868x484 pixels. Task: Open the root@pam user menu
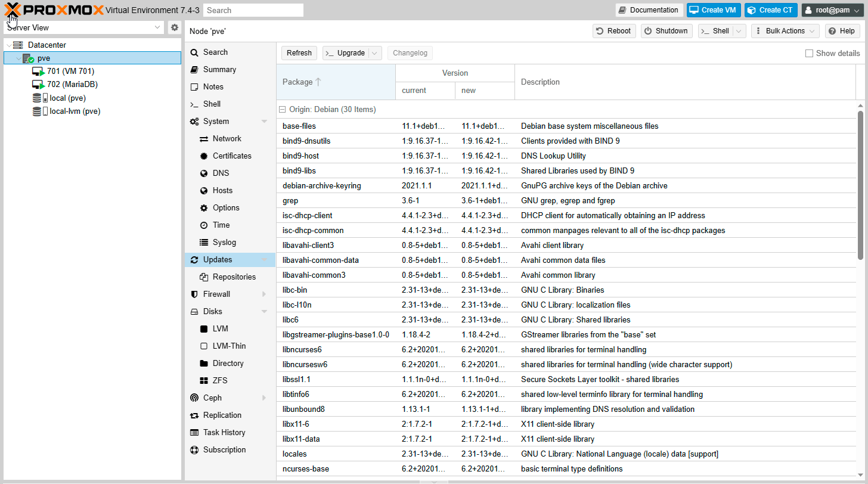click(832, 10)
